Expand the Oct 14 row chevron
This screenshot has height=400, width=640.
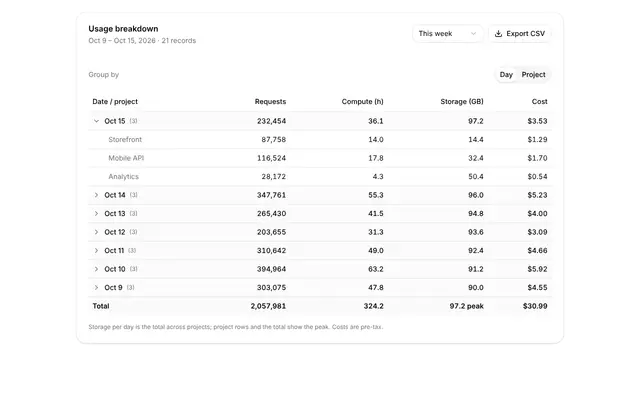click(96, 195)
